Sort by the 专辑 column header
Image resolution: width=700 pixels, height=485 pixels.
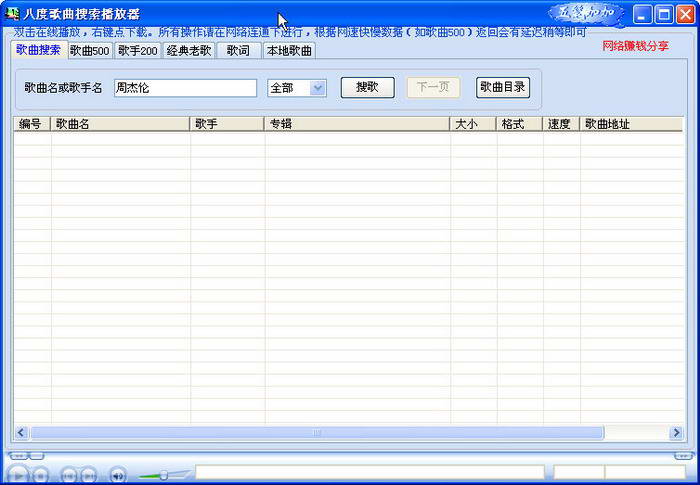[x=357, y=124]
